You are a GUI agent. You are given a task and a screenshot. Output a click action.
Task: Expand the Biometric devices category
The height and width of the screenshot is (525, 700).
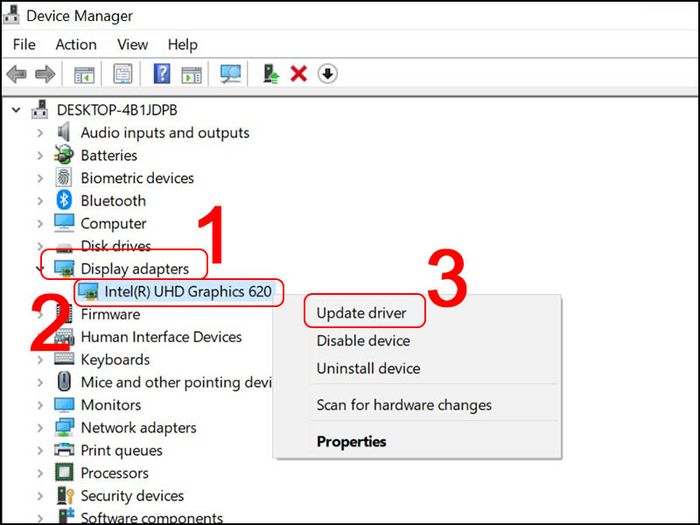tap(40, 178)
